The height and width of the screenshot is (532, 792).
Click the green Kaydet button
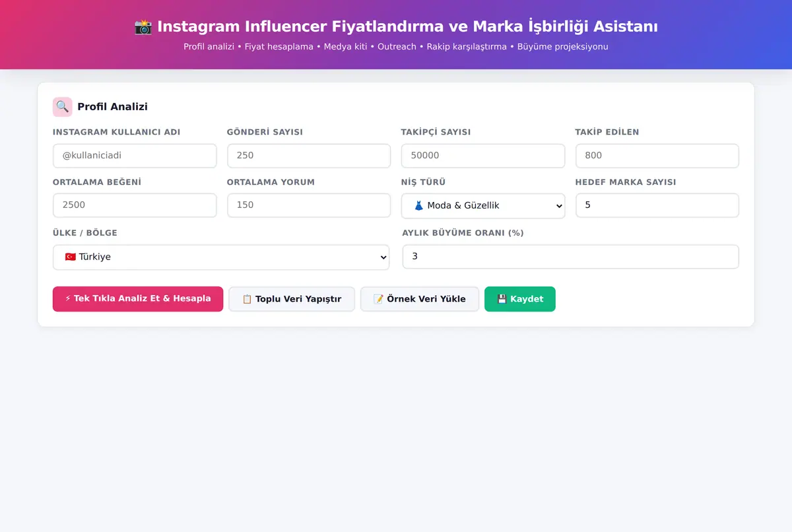click(x=520, y=299)
